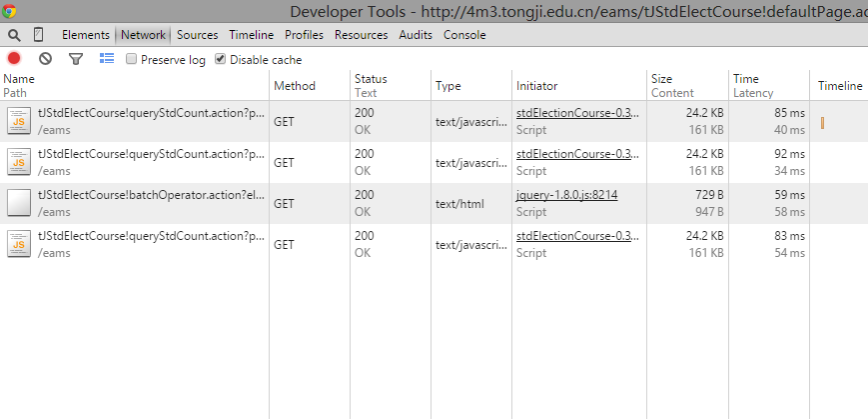Uncheck the Disable cache checkbox
Screen dimensions: 868x419
point(221,59)
